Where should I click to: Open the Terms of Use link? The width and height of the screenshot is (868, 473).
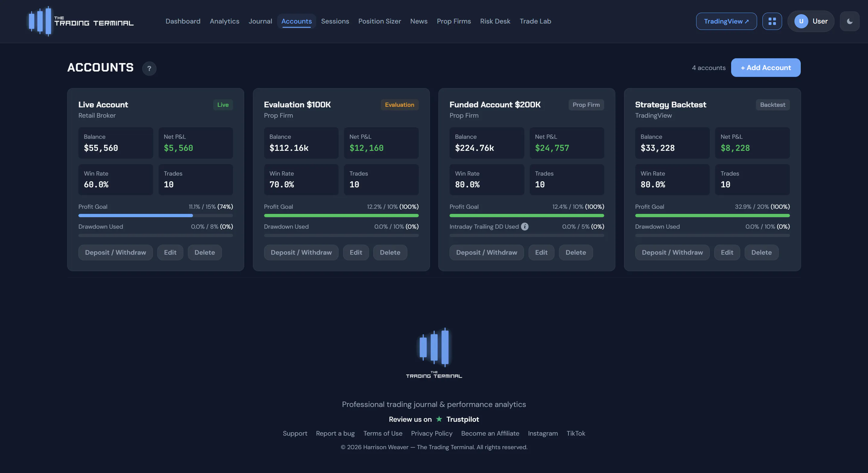point(383,433)
